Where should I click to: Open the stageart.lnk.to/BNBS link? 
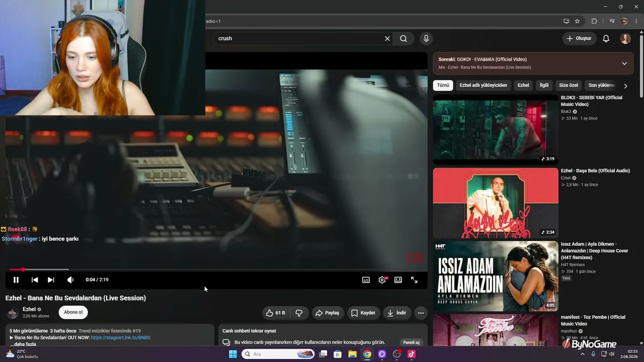tap(121, 337)
